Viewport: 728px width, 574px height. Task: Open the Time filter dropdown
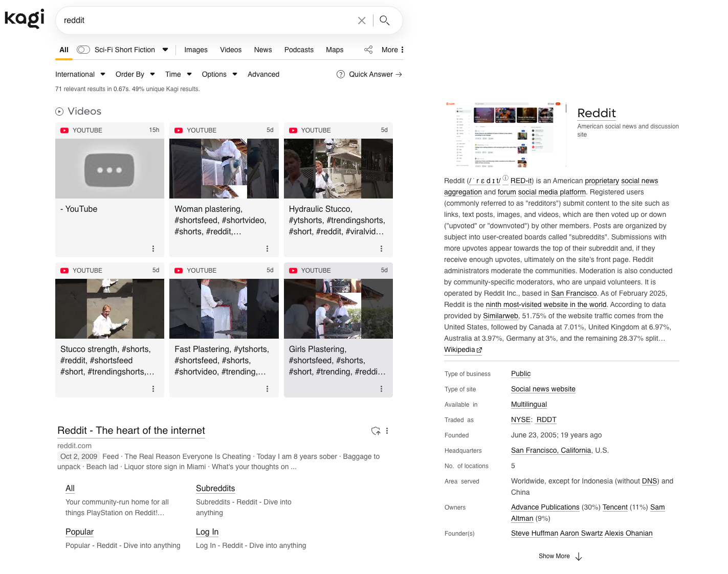point(178,74)
